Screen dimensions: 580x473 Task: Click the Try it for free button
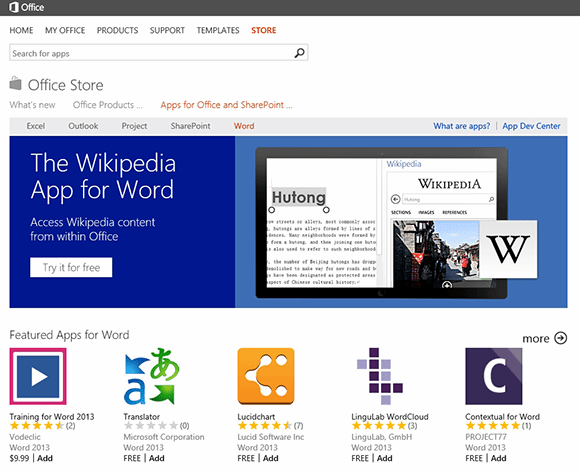tap(71, 267)
